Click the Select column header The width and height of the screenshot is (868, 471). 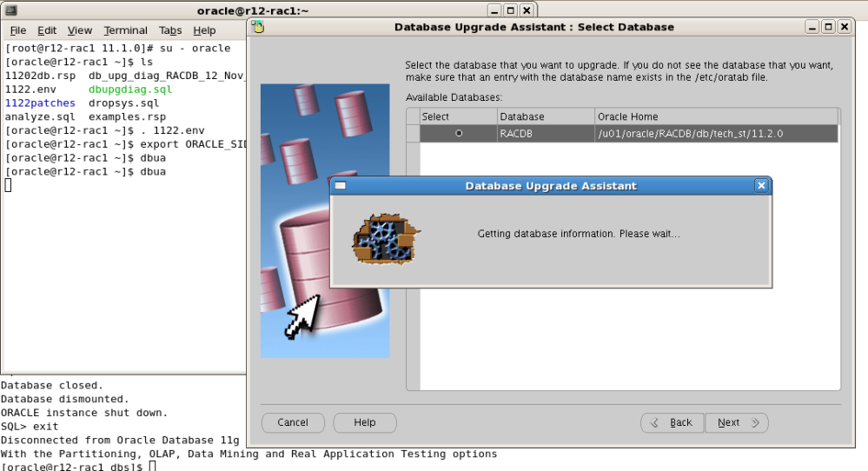458,116
